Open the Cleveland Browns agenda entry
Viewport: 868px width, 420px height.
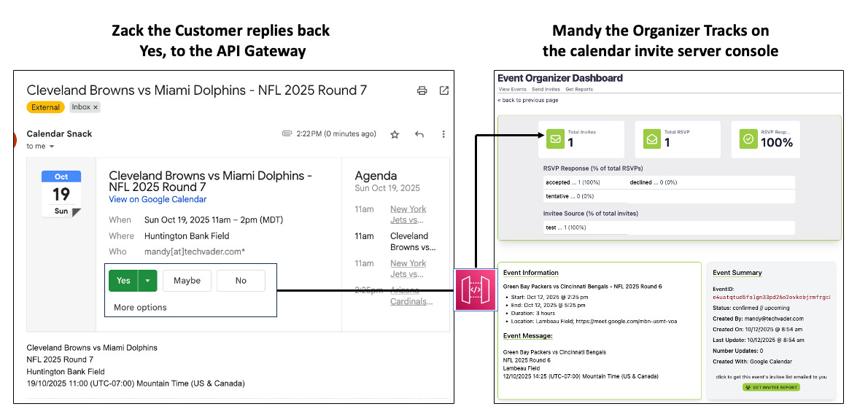(x=413, y=241)
